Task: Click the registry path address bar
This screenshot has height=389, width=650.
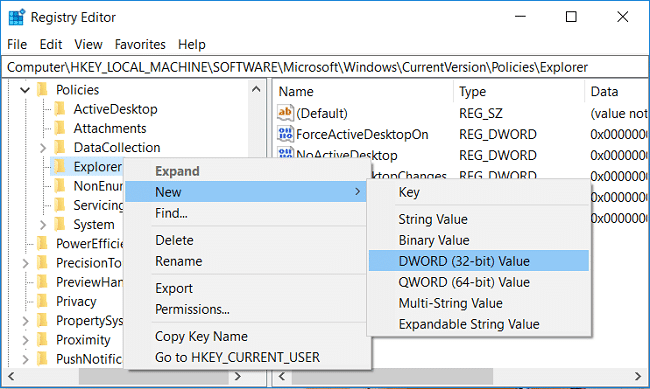Action: pos(325,67)
